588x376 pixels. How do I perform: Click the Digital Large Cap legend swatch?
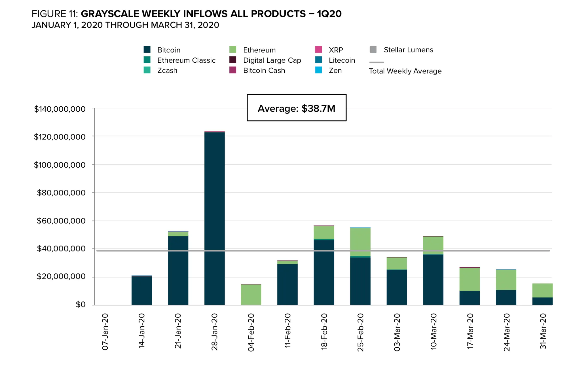tap(233, 60)
